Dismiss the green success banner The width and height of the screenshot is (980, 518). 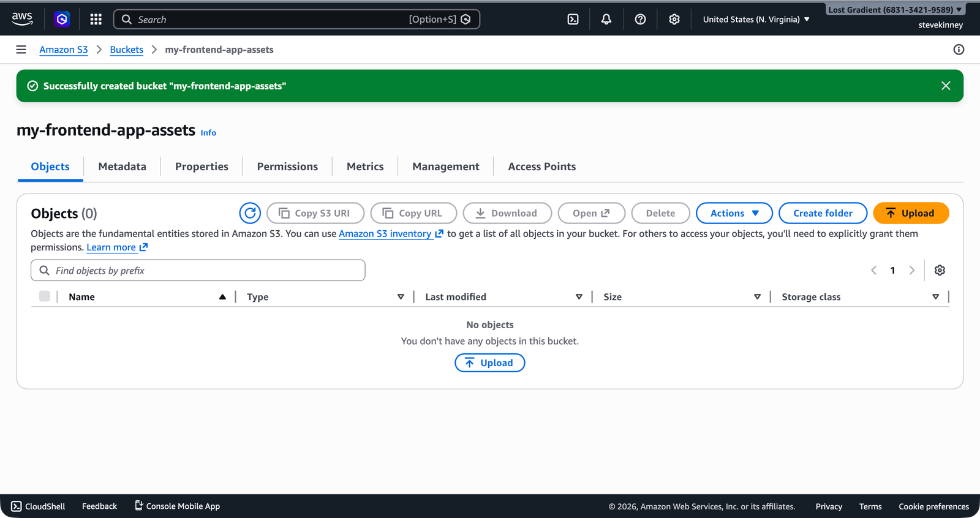coord(946,86)
